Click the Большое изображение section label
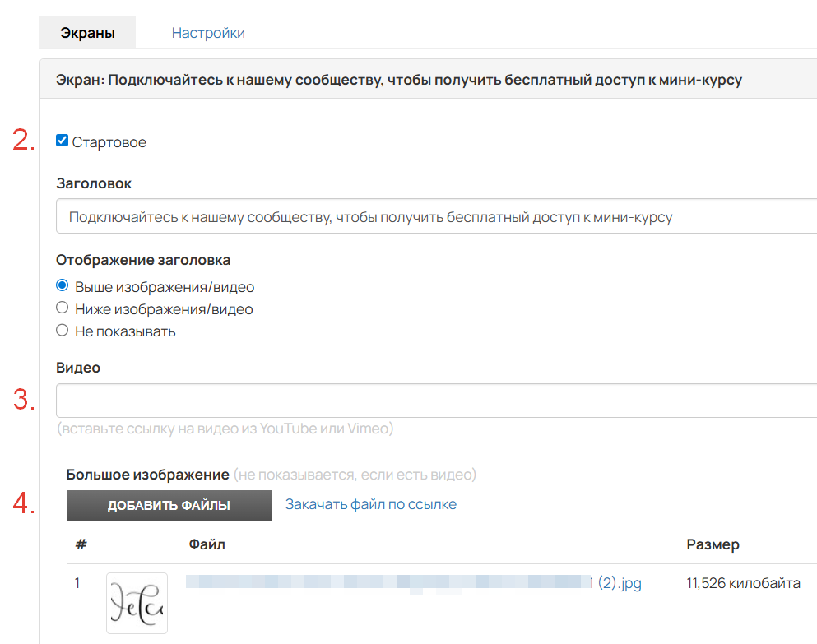The image size is (817, 644). (x=147, y=475)
